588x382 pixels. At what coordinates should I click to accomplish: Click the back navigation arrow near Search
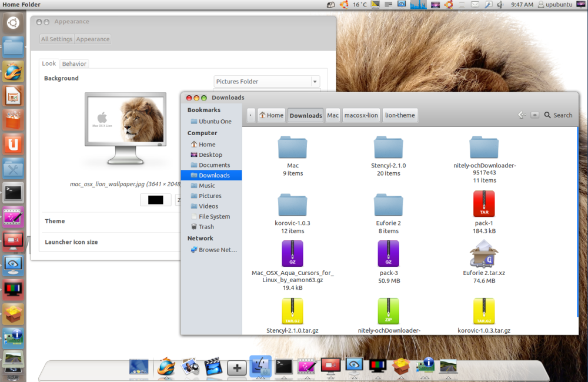pos(520,115)
